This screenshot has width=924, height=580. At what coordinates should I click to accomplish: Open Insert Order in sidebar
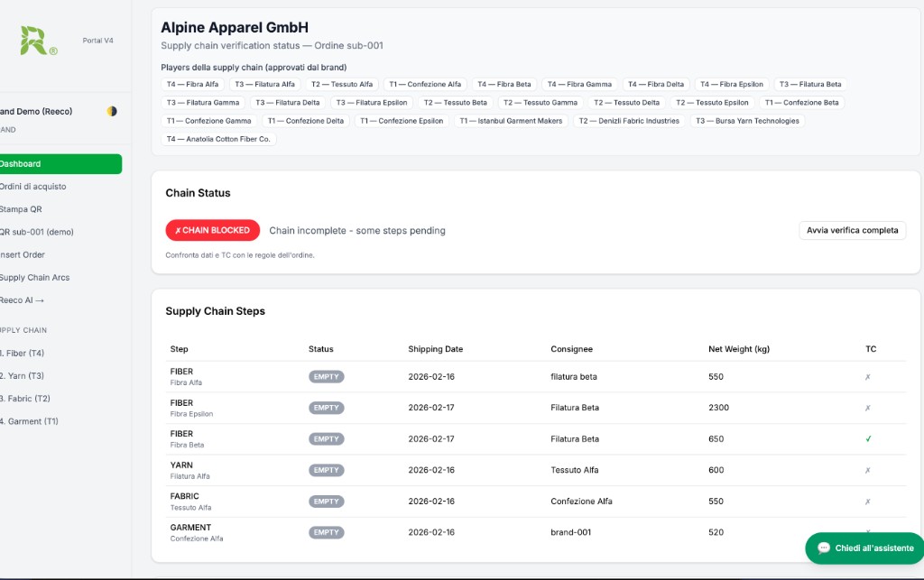[x=23, y=255]
